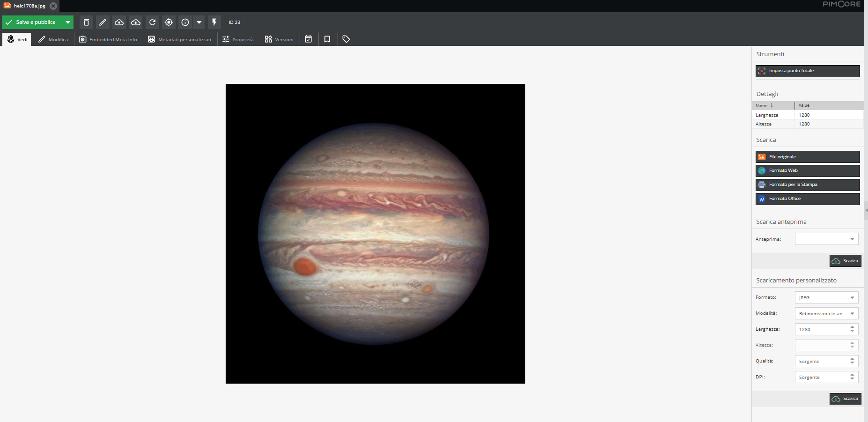Open the tag icon tab
Image resolution: width=868 pixels, height=422 pixels.
[x=346, y=39]
